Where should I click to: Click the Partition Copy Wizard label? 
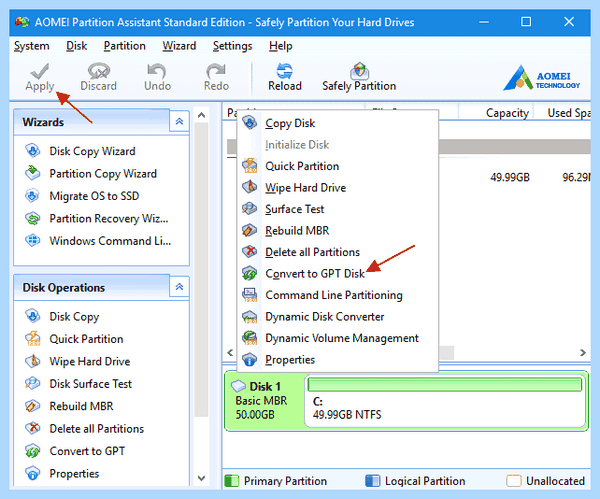coord(103,174)
